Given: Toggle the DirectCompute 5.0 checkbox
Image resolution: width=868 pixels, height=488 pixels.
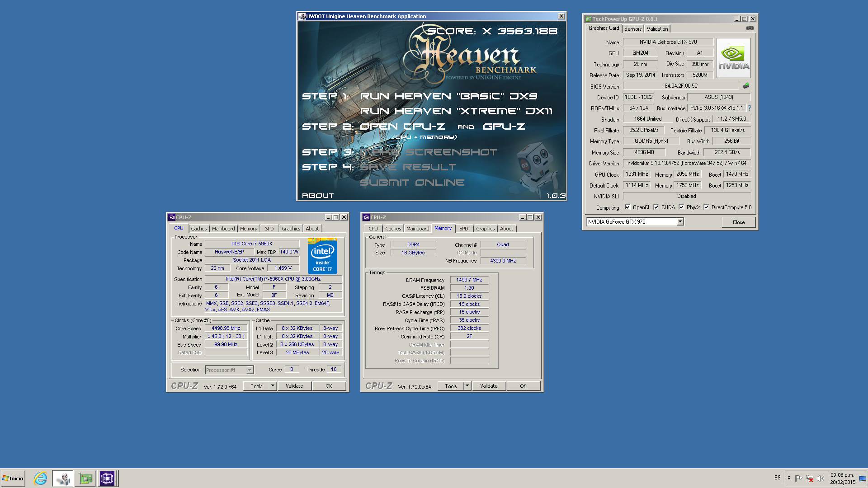Looking at the screenshot, I should pyautogui.click(x=706, y=207).
